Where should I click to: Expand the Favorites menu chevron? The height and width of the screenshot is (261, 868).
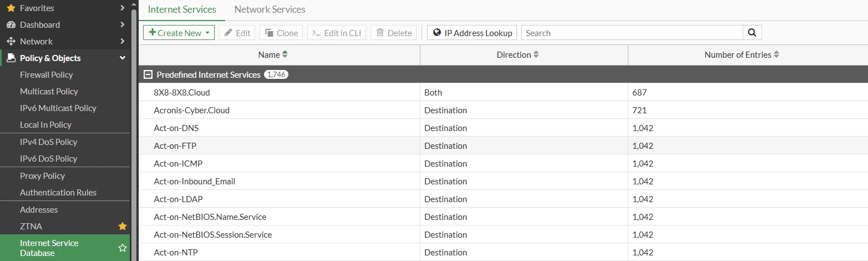[122, 8]
